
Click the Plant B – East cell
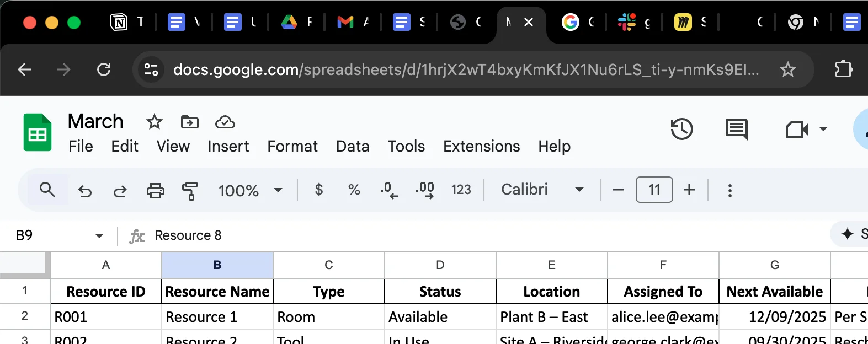pos(552,317)
